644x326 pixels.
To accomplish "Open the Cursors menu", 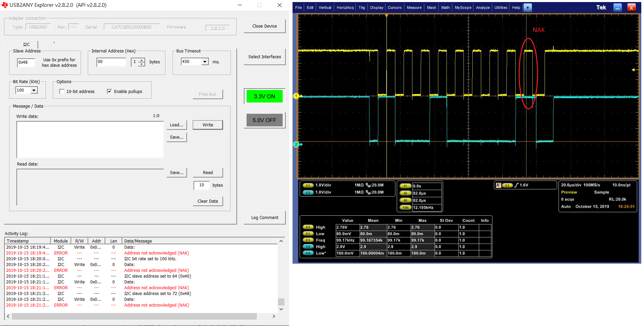I will 395,7.
